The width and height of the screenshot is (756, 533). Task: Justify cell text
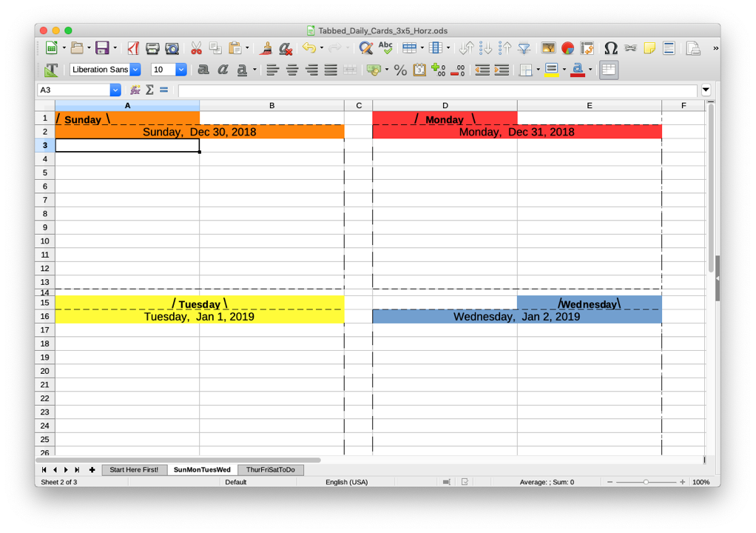pos(330,70)
